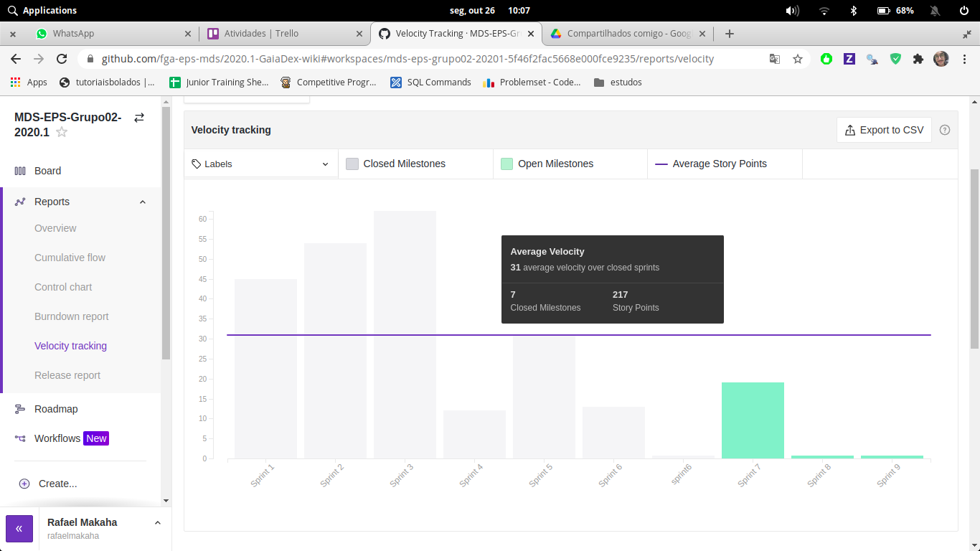Viewport: 980px width, 551px height.
Task: Click the clock seg, out 26 10:07
Action: [489, 11]
